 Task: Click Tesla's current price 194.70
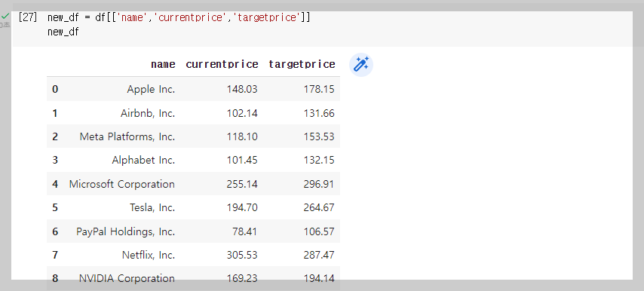pos(242,207)
